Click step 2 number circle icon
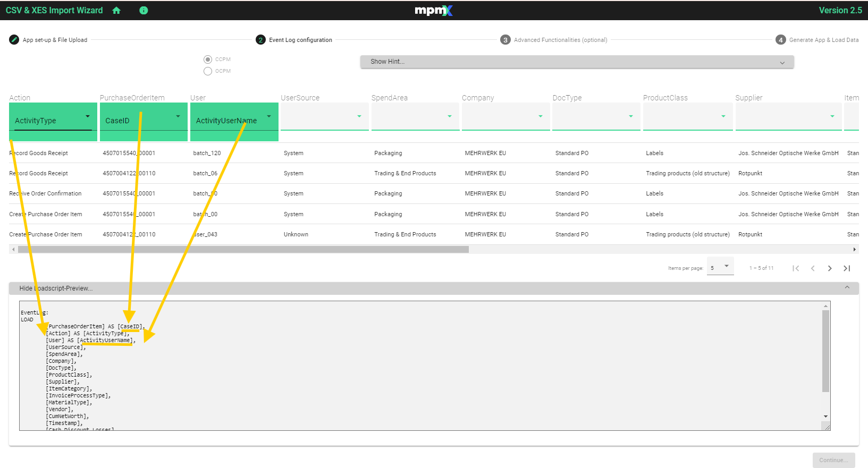Viewport: 868px width, 468px height. [260, 40]
